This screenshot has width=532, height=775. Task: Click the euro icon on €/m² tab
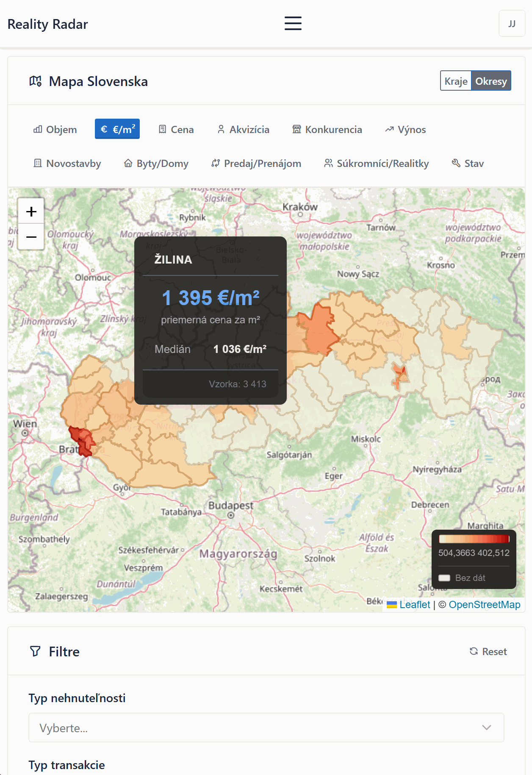click(104, 129)
